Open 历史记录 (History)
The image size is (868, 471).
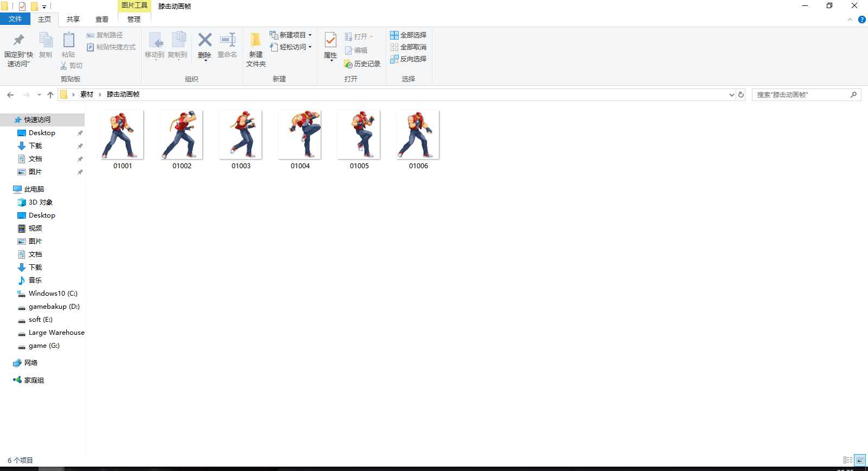[362, 64]
